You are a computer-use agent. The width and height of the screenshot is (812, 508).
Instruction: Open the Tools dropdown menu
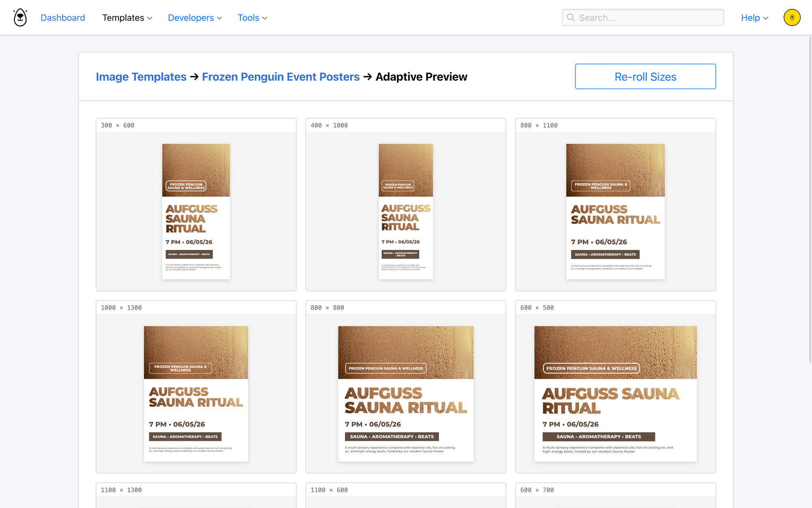pyautogui.click(x=252, y=18)
